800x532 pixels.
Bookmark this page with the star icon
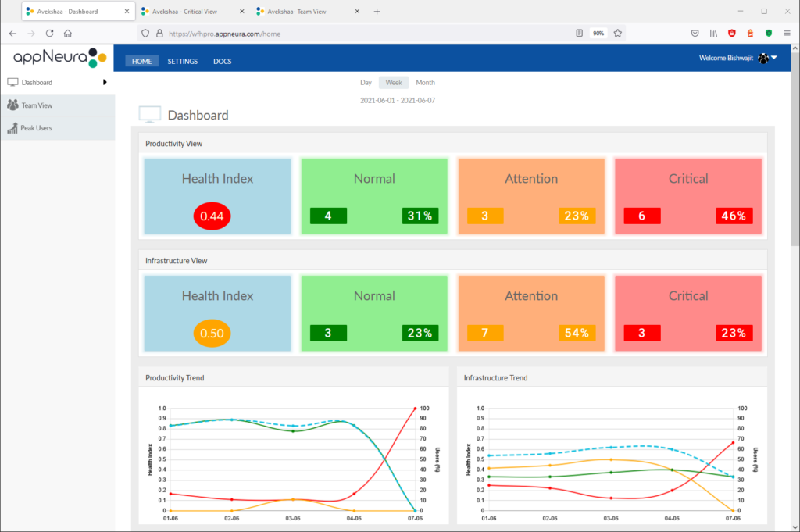617,34
